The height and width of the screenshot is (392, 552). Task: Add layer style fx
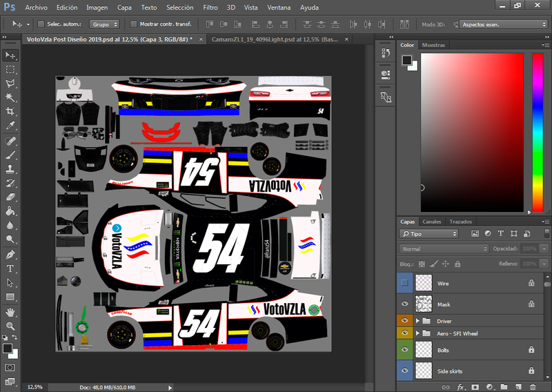pos(460,386)
